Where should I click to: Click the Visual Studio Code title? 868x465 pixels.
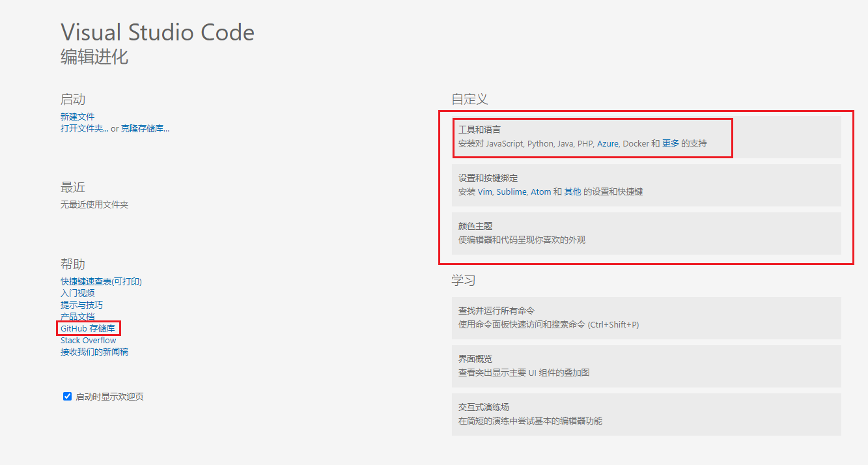[158, 33]
